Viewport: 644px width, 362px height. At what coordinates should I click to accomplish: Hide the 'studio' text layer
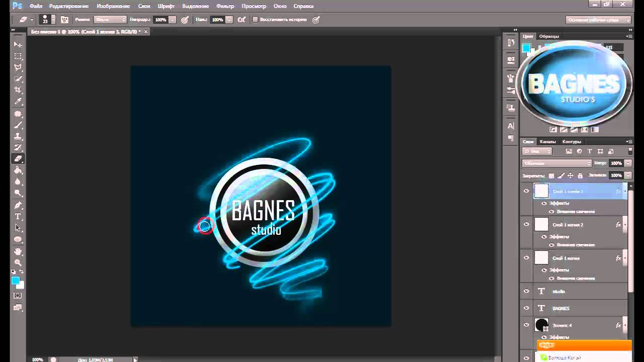click(526, 291)
